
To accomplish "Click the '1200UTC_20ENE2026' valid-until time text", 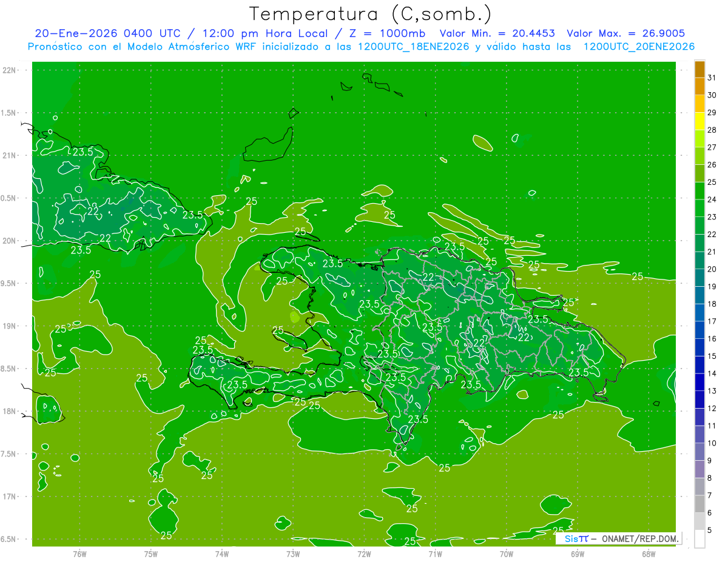I will tap(639, 47).
